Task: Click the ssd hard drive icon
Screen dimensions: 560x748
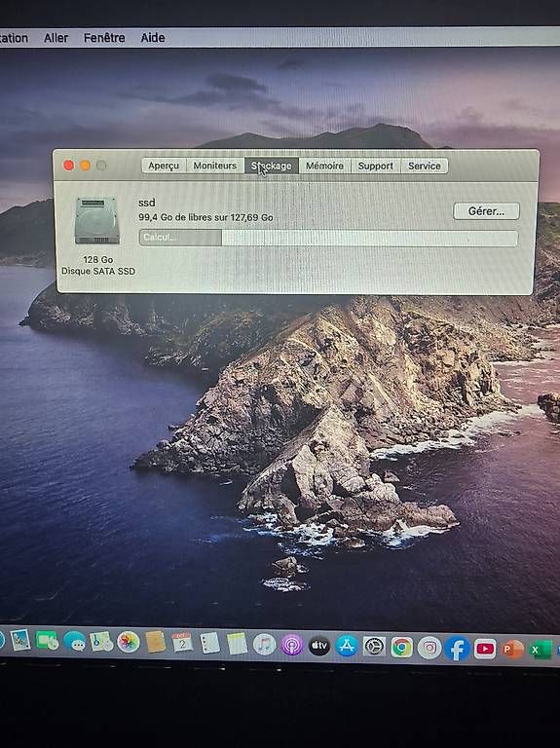Action: [96, 220]
